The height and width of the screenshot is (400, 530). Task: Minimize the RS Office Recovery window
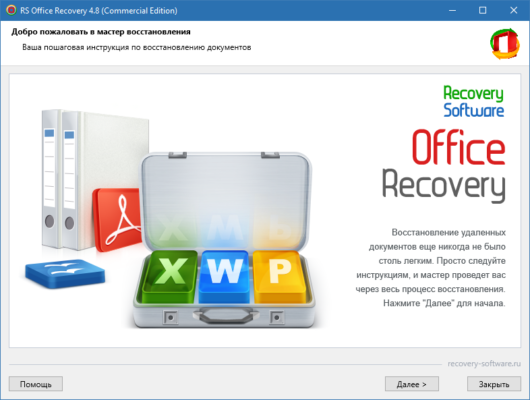pyautogui.click(x=452, y=10)
